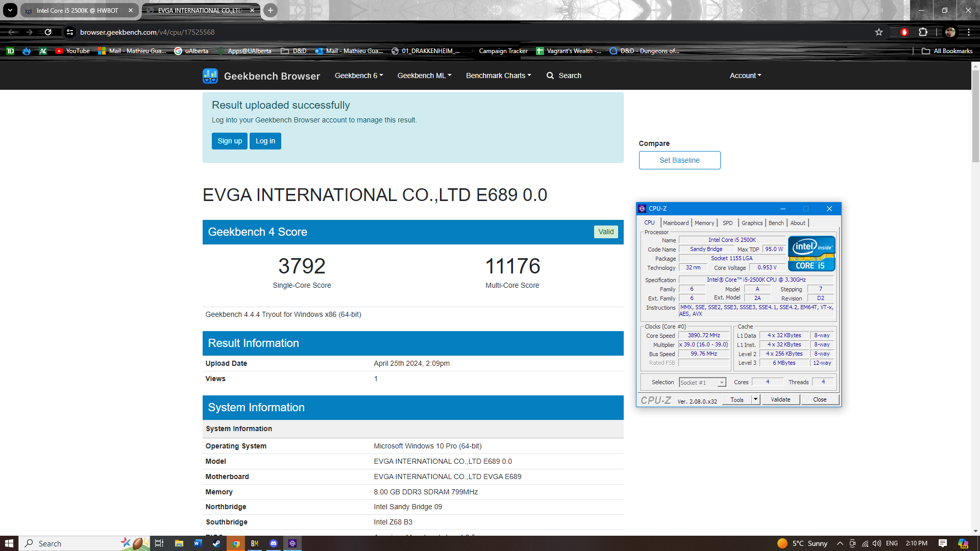Open the YouTube bookmark

pyautogui.click(x=72, y=51)
